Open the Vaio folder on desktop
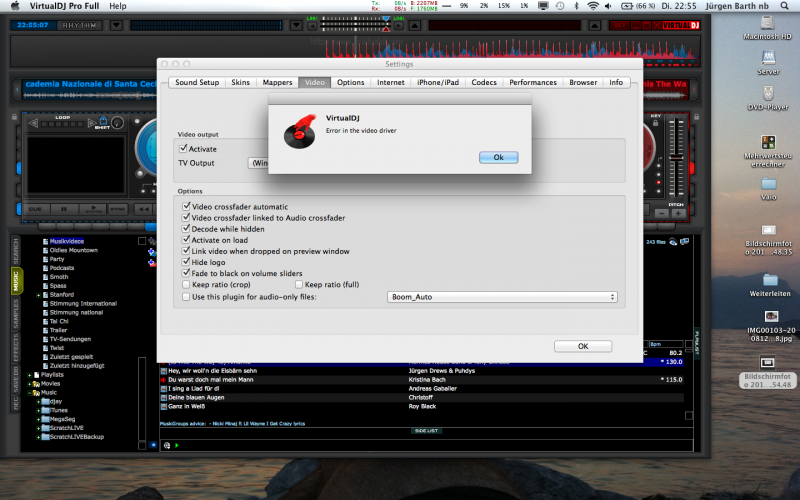 768,189
